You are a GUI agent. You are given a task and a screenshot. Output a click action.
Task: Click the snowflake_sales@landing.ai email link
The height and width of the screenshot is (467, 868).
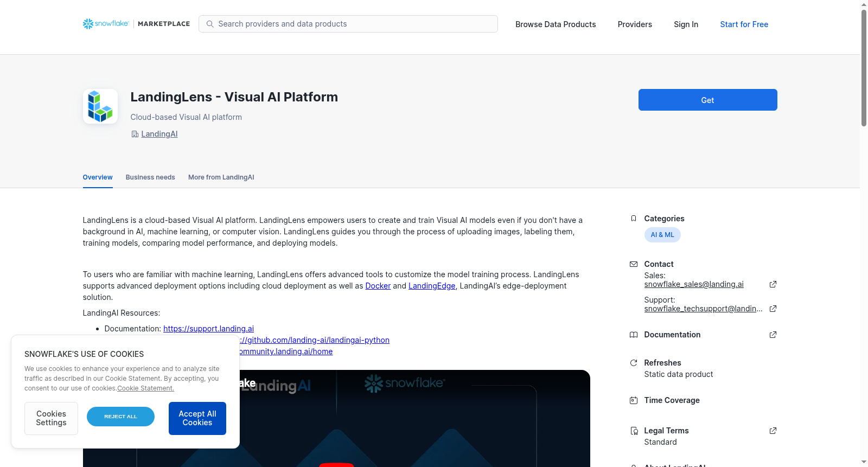(694, 284)
